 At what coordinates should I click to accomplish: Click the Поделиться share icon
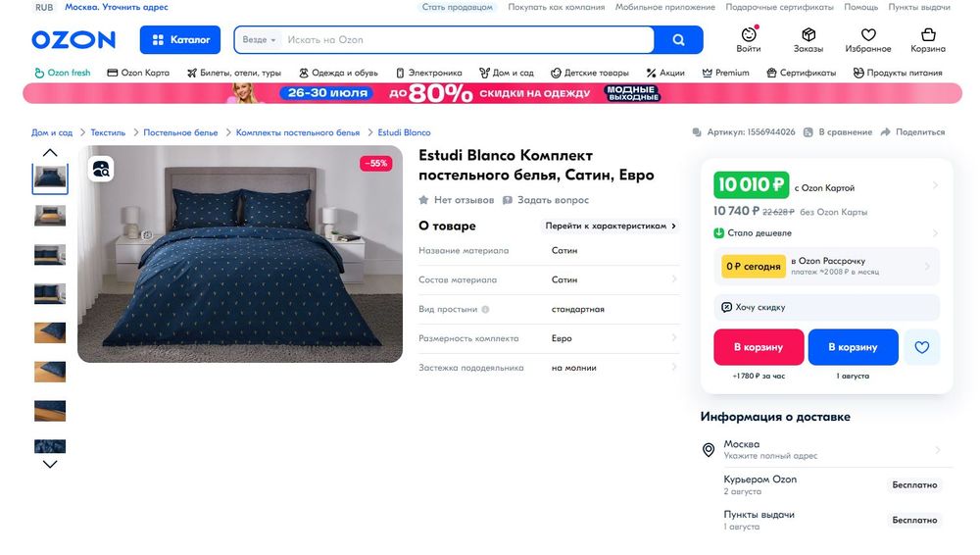885,132
